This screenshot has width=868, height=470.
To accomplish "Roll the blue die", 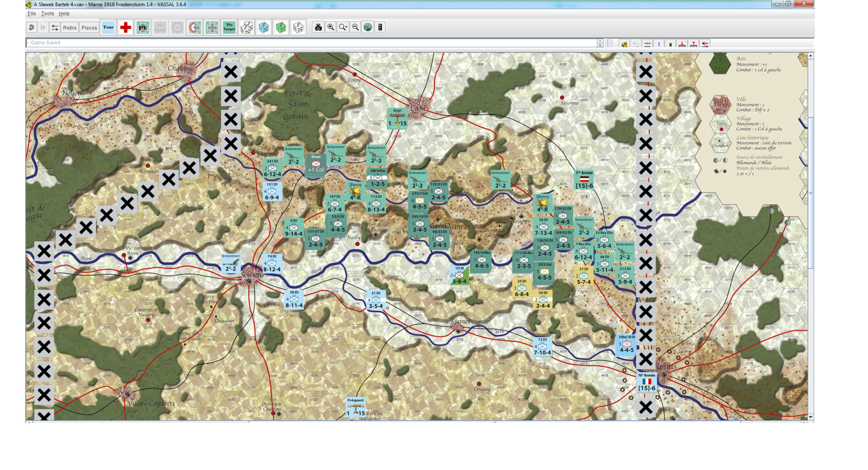I will (264, 28).
